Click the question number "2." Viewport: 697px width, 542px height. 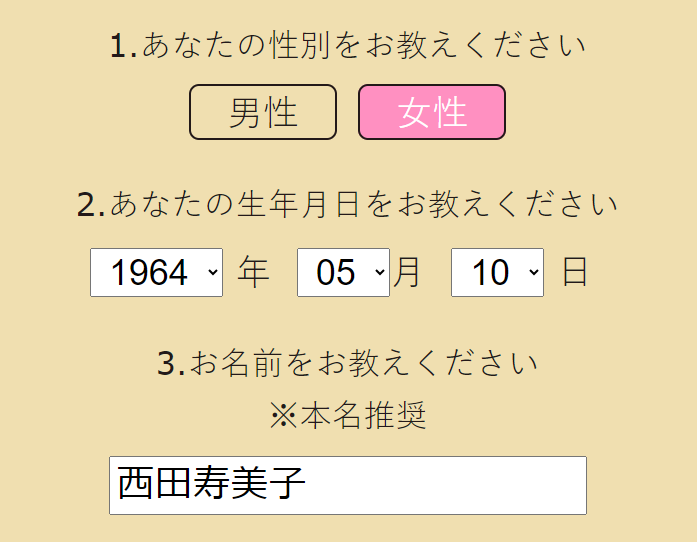91,205
